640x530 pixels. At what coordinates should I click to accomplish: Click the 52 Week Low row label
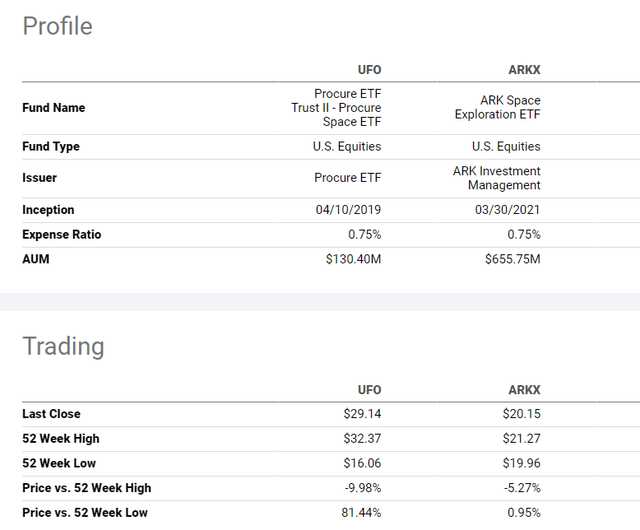coord(59,463)
